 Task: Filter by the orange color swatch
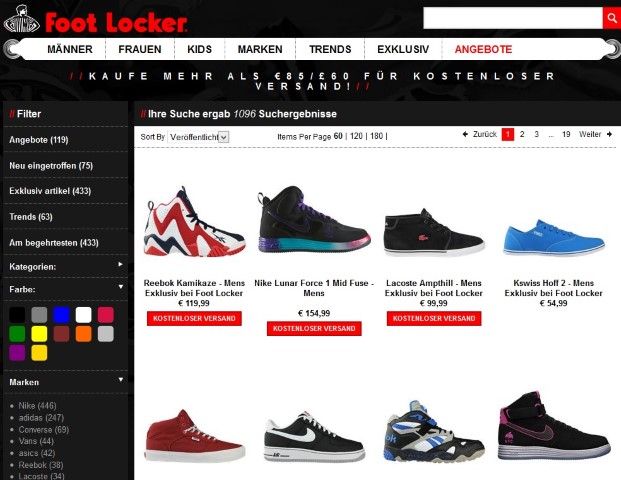pyautogui.click(x=84, y=334)
